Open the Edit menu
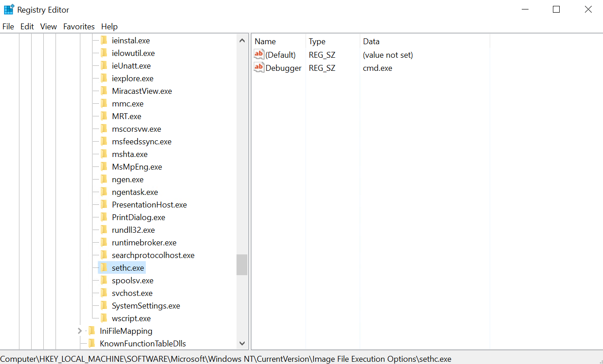603x364 pixels. (27, 27)
